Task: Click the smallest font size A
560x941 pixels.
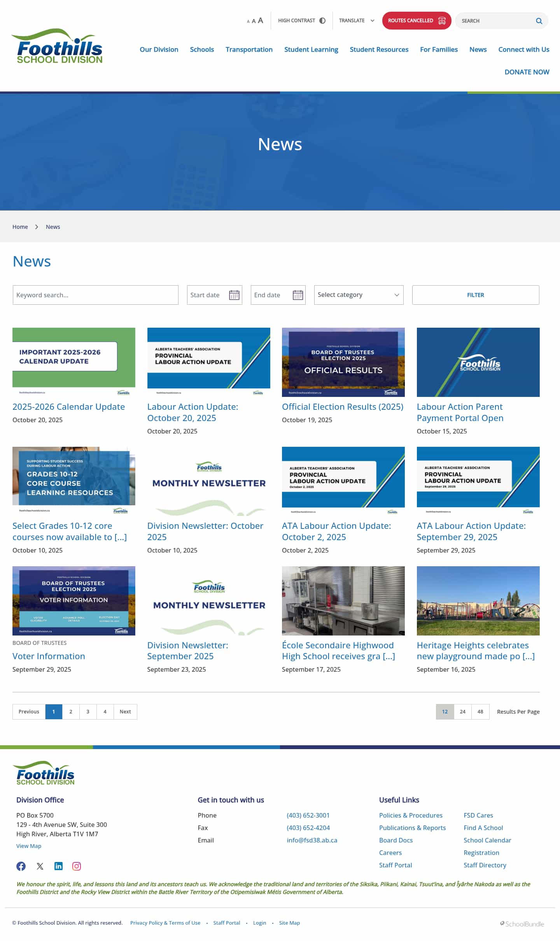Action: pos(248,22)
